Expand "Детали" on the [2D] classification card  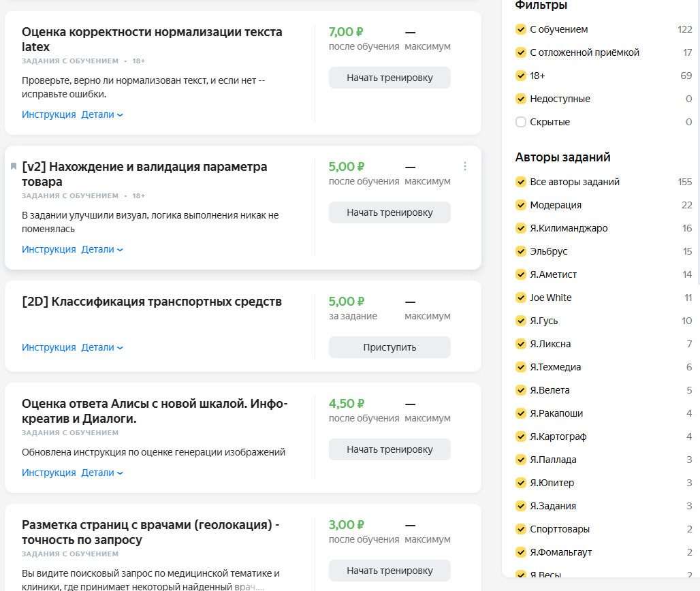click(x=99, y=347)
